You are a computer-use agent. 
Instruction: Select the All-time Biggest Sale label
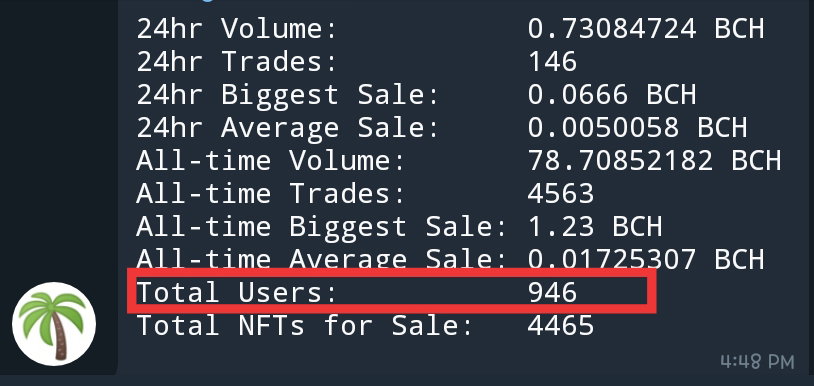pos(322,227)
